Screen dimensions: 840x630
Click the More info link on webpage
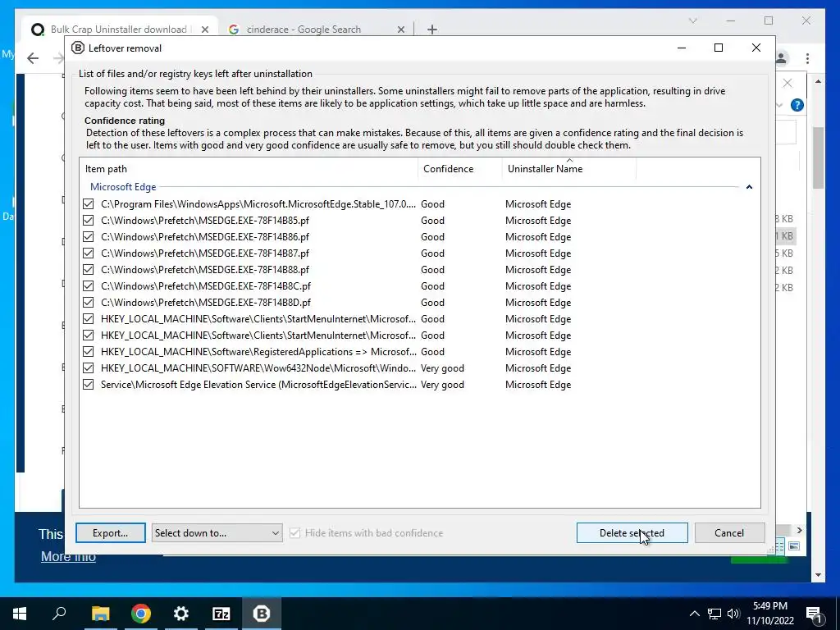click(x=69, y=557)
